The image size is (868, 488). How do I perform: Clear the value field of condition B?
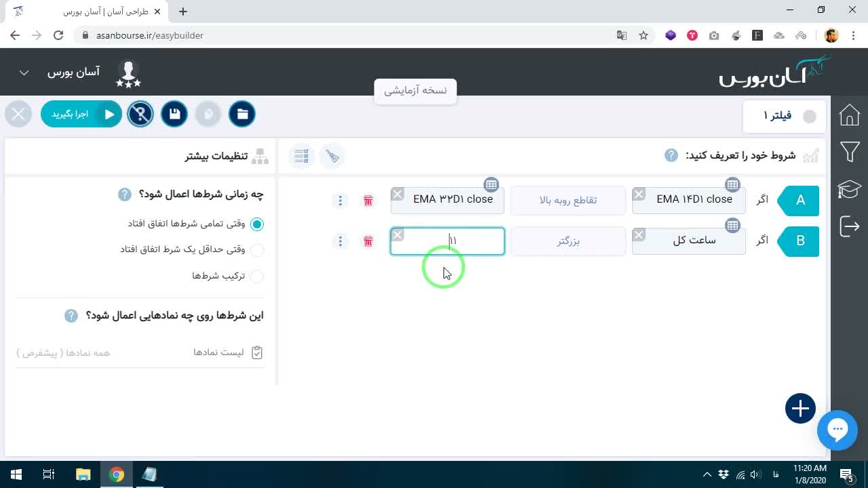coord(397,235)
